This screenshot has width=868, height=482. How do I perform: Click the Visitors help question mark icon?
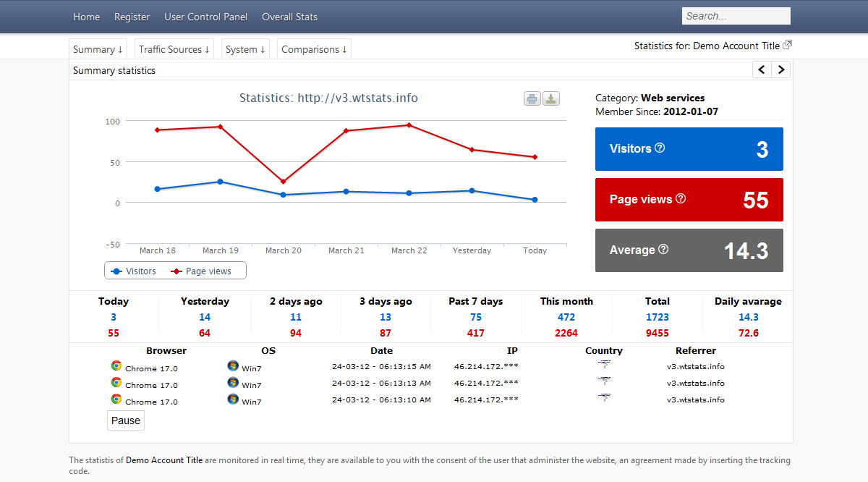coord(660,148)
